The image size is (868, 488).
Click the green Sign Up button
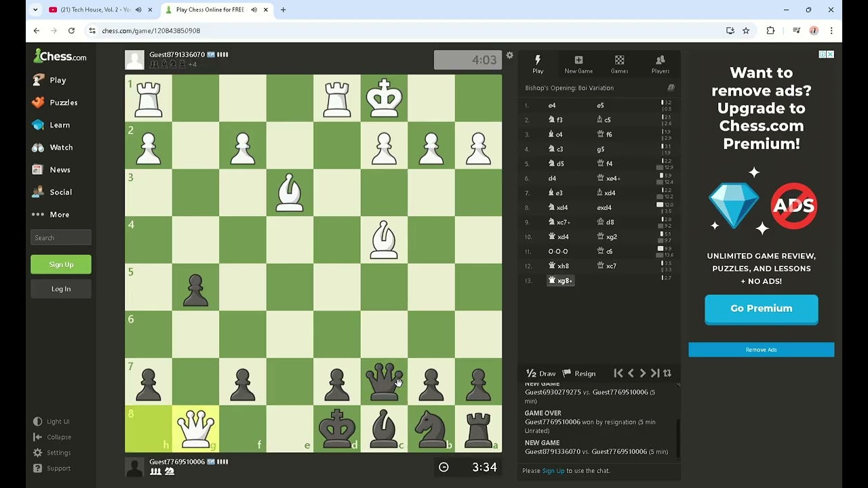(x=61, y=264)
